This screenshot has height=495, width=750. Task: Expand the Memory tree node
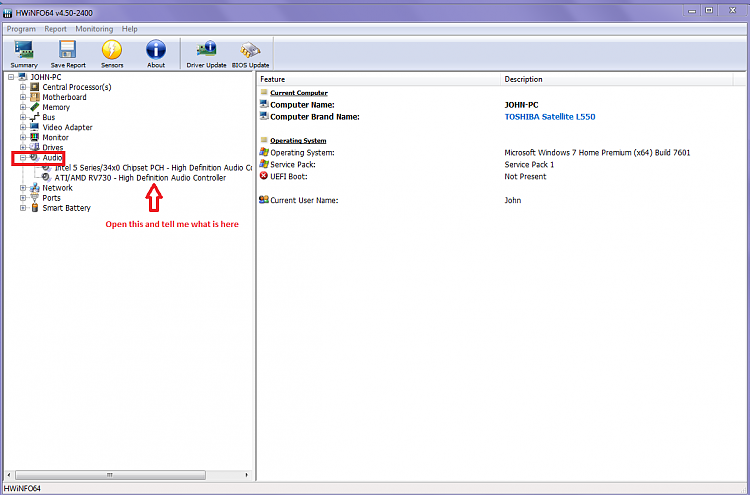pos(23,107)
